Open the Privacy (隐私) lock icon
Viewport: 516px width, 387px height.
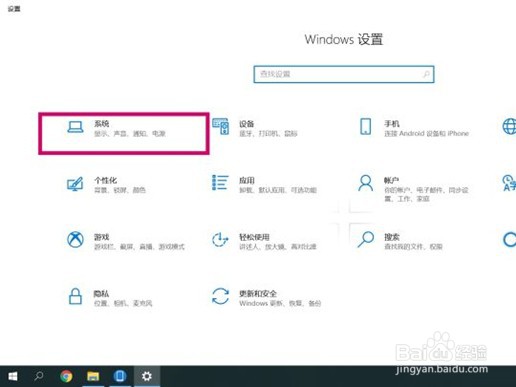75,296
